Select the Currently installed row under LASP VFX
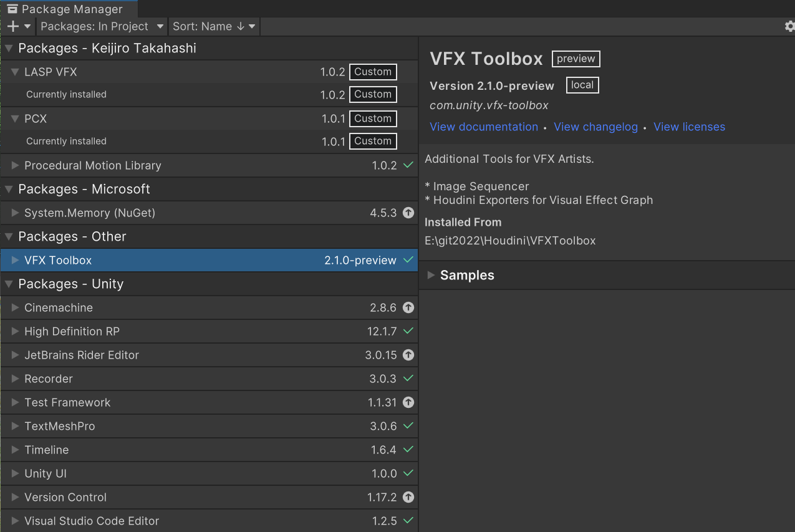Screen dimensions: 795x532 [209, 95]
